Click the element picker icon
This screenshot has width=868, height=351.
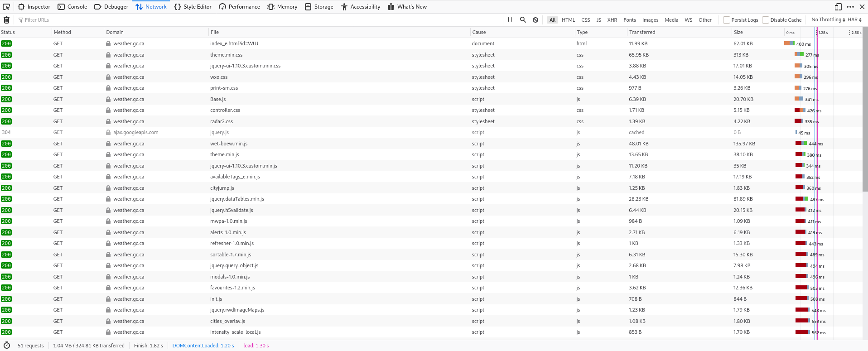(x=6, y=7)
